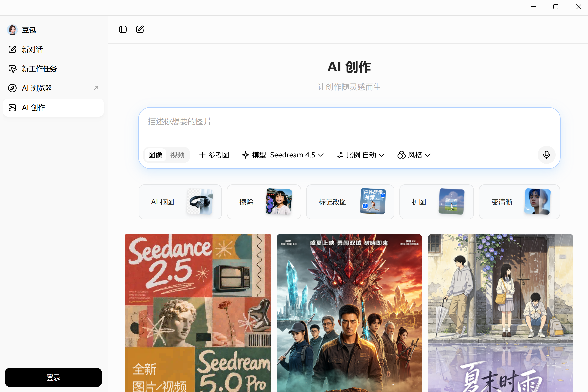
Task: Click the blue-haired portrait thumbnail in 变清晰
Action: (537, 201)
